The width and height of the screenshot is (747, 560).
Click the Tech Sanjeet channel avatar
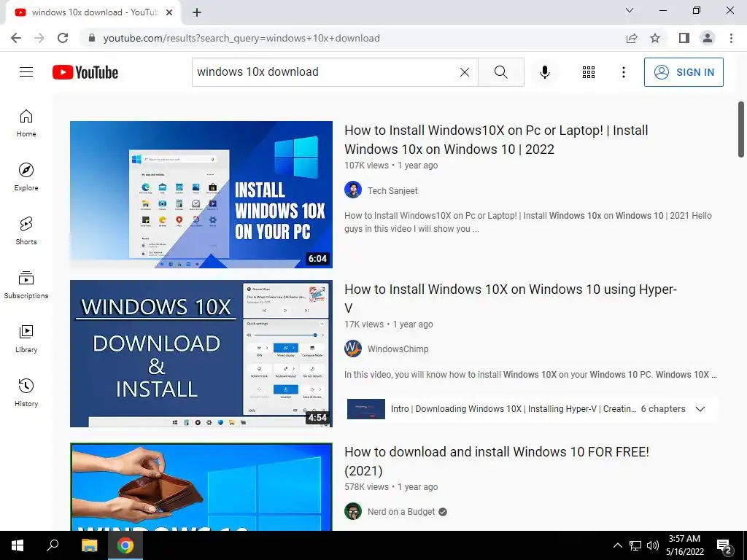tap(353, 190)
